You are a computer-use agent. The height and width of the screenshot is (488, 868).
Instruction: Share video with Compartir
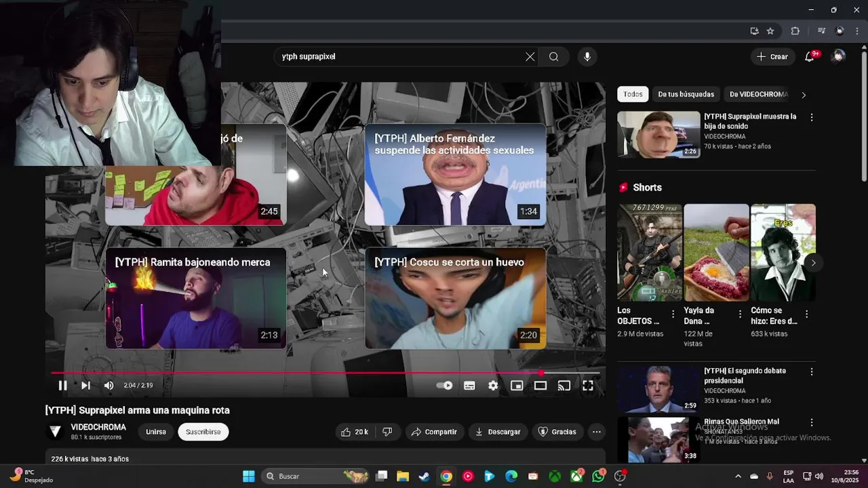click(434, 432)
